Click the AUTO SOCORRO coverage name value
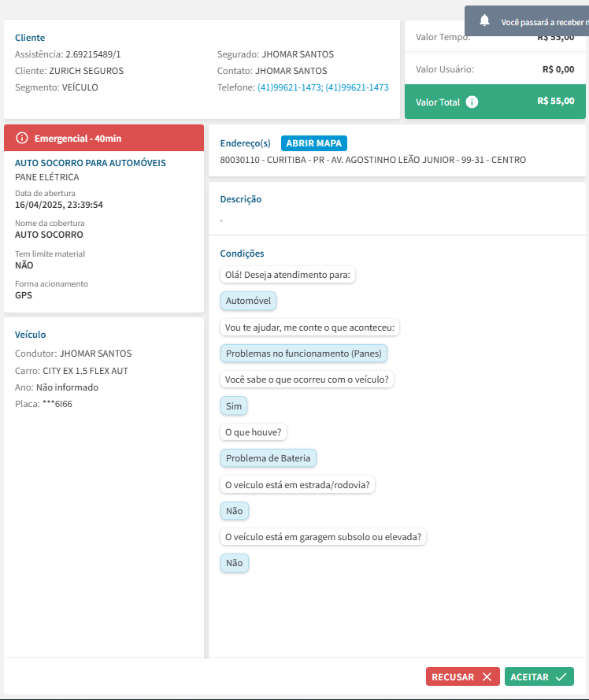The width and height of the screenshot is (589, 700). 49,235
